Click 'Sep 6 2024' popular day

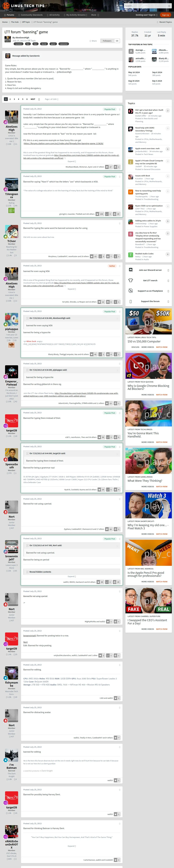157,72
